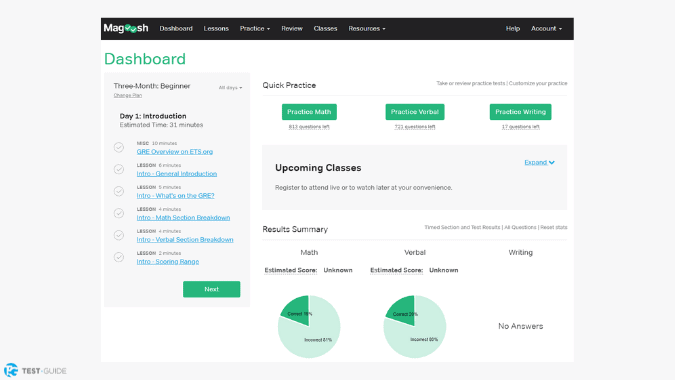Click writing questions left count link
This screenshot has height=380, width=675.
520,127
